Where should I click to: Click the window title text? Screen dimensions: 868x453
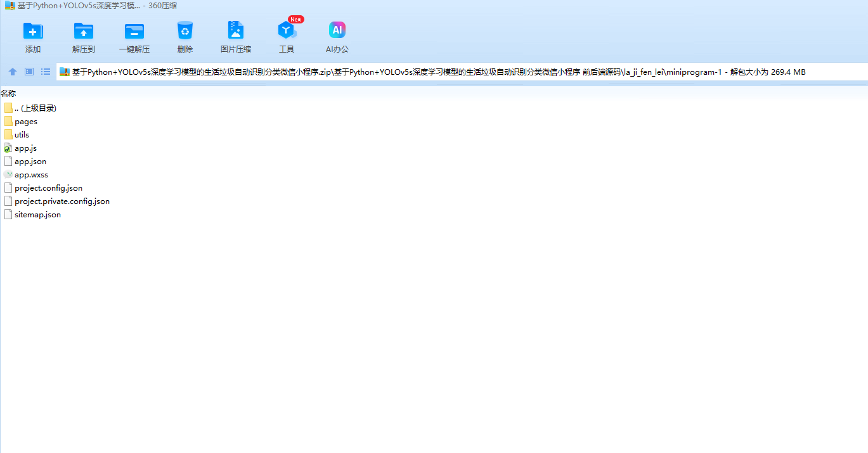[x=97, y=5]
